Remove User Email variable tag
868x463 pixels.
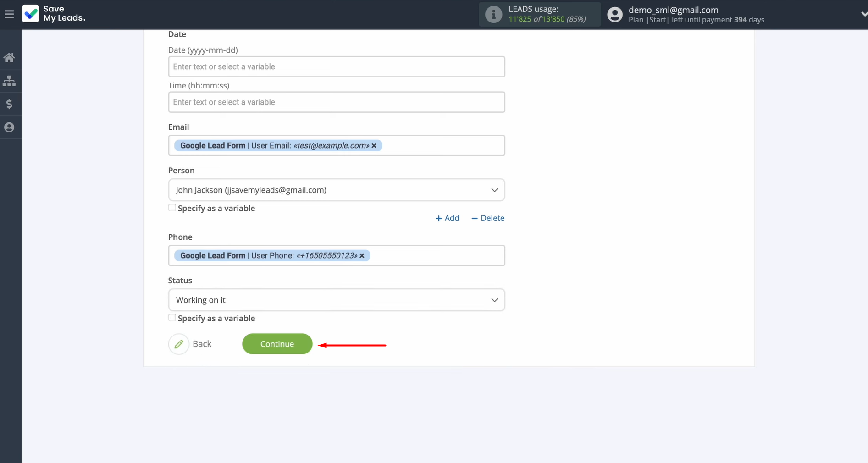(374, 146)
